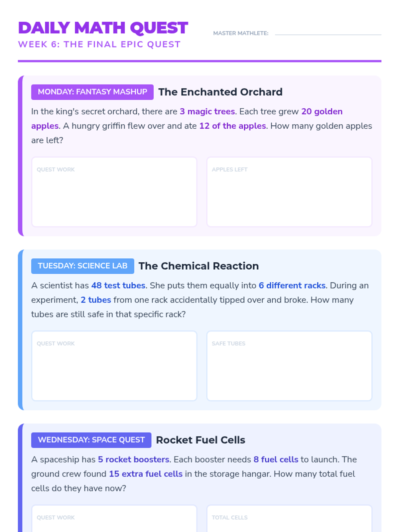Click the highlighted '6 different racks' text
Image resolution: width=399 pixels, height=532 pixels.
click(292, 286)
